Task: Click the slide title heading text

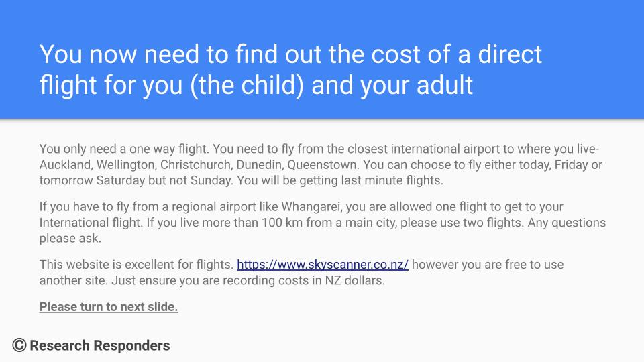Action: coord(290,69)
